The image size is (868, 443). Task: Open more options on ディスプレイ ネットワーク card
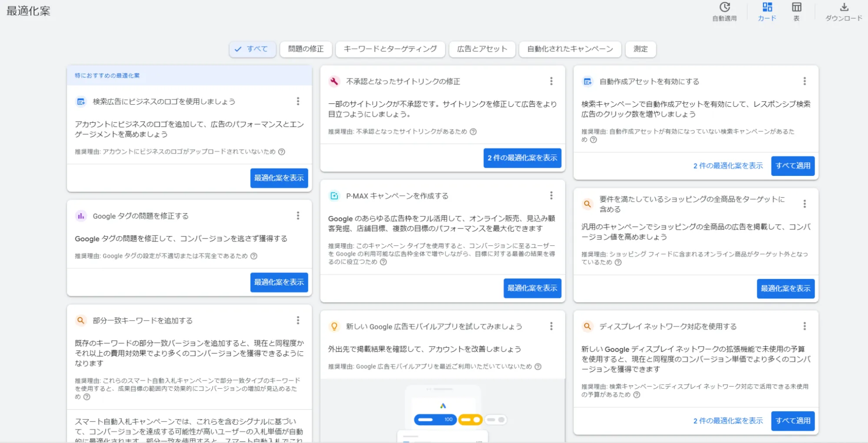point(805,326)
